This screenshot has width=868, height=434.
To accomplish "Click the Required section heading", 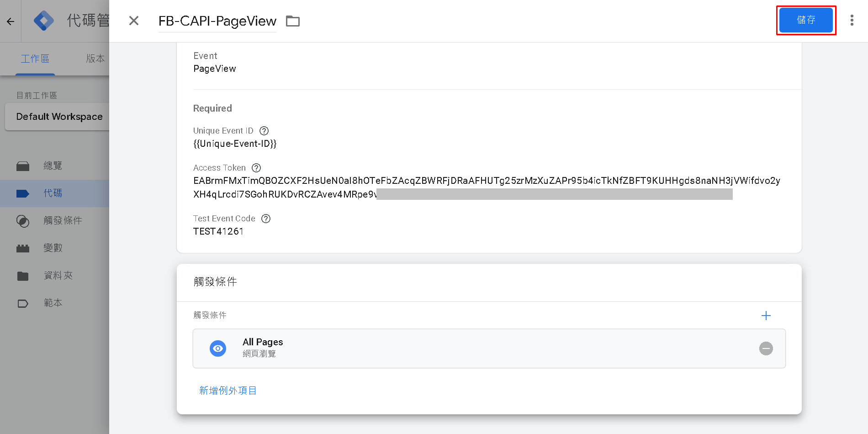I will [212, 108].
